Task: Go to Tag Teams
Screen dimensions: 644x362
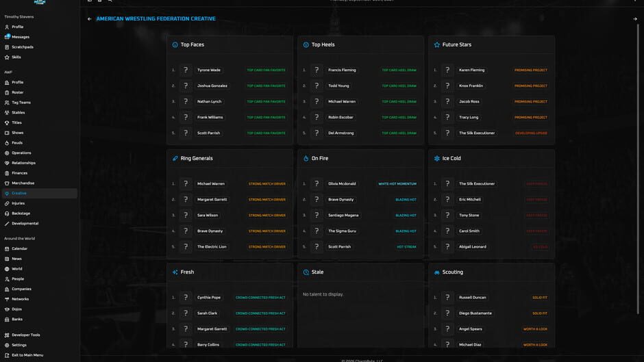Action: coord(21,103)
